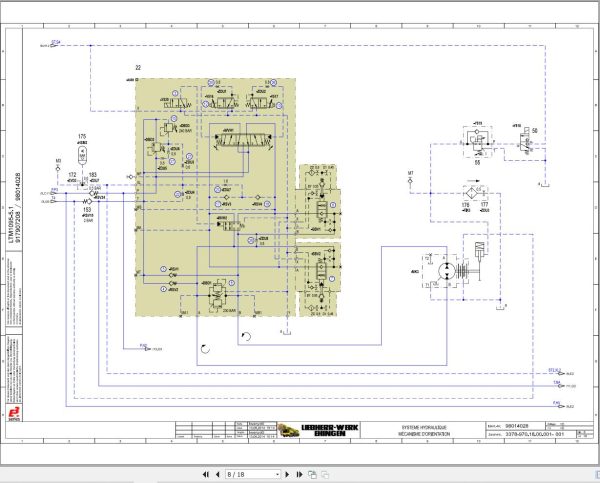
Task: Click the solenoid valve symbol beside 50
Action: 526,142
